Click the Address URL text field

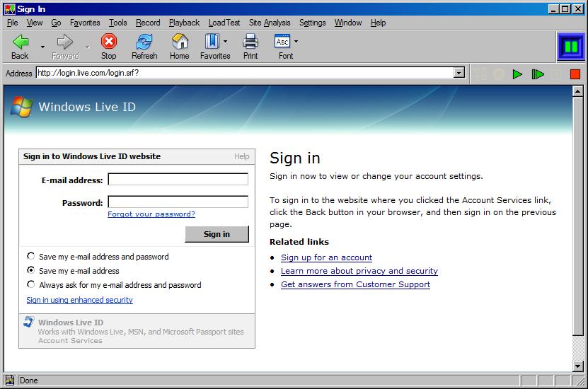(245, 73)
